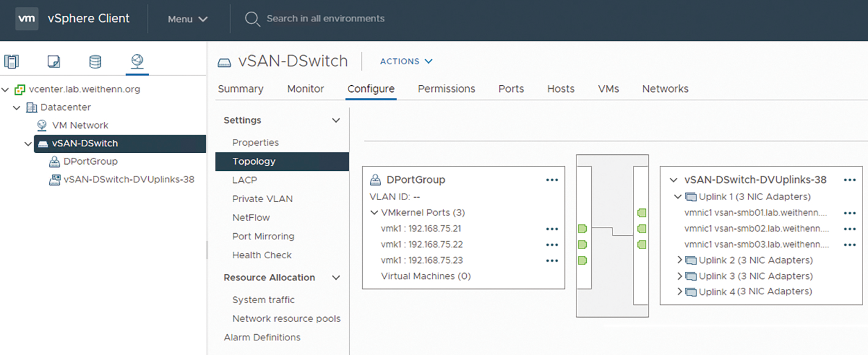Viewport: 868px width, 355px height.
Task: Click the Uplink 3 adapter icon
Action: [691, 276]
